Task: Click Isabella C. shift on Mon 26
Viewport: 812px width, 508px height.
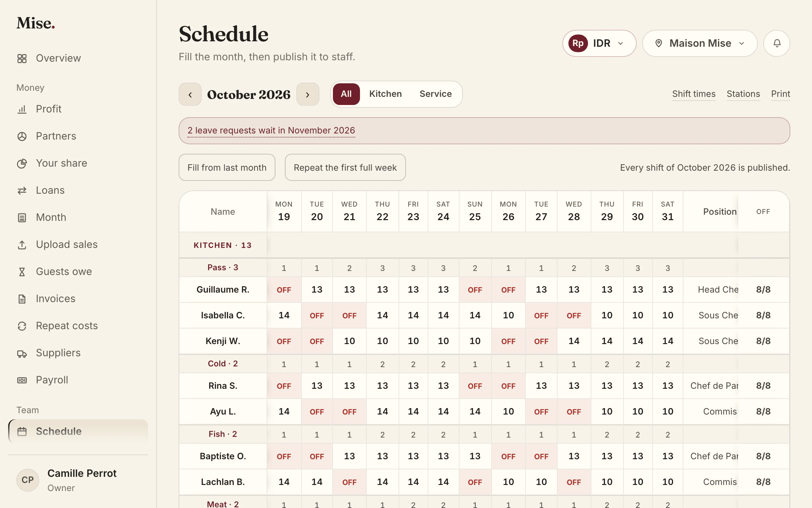Action: [508, 315]
